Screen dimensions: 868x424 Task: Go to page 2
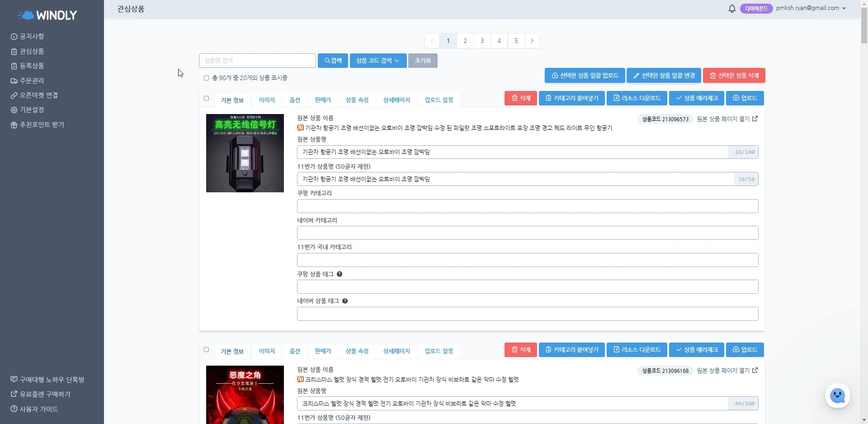[465, 41]
